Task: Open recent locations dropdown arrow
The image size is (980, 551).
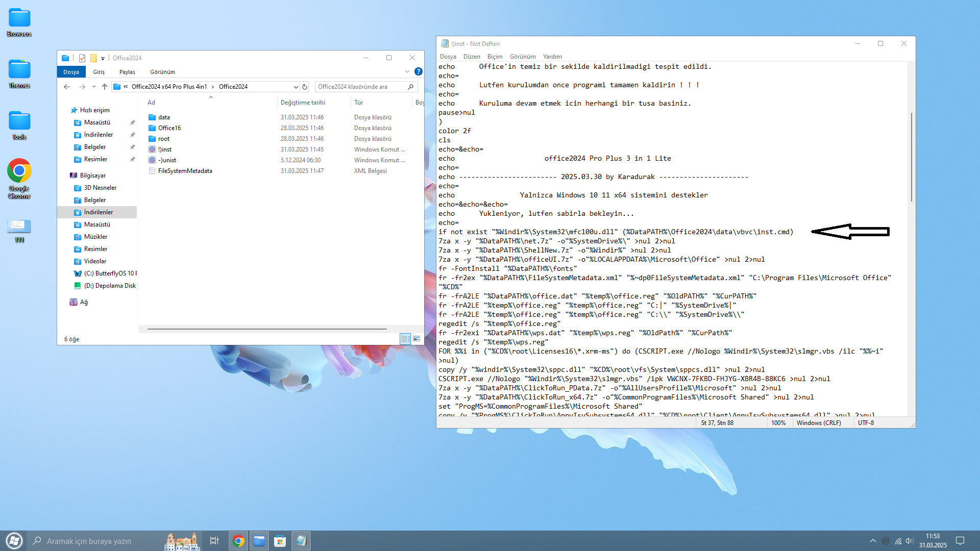Action: (x=94, y=87)
